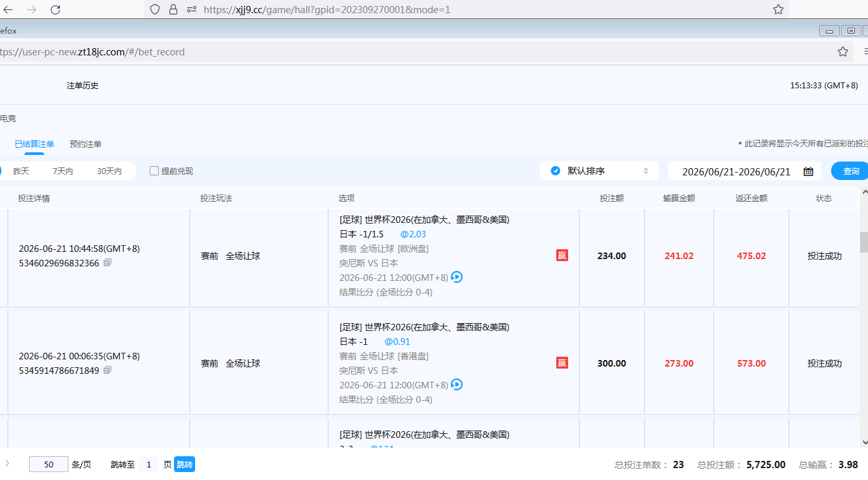Click 投注成功 status in the 234.00 row
This screenshot has height=480, width=868.
pyautogui.click(x=825, y=256)
